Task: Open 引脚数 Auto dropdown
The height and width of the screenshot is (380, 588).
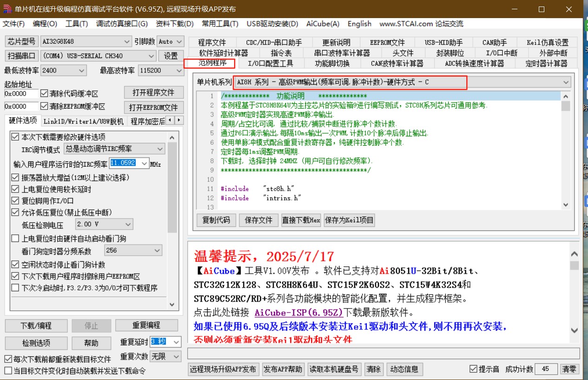Action: click(x=170, y=41)
